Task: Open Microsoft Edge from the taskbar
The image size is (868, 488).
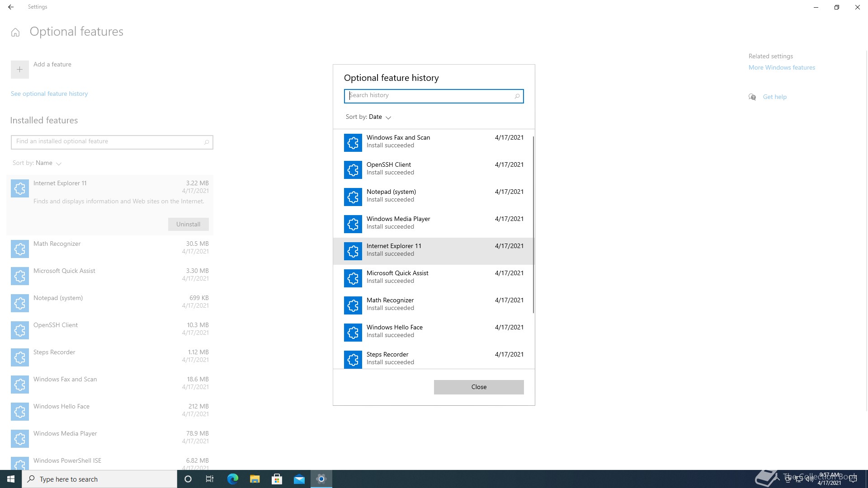Action: (x=232, y=479)
